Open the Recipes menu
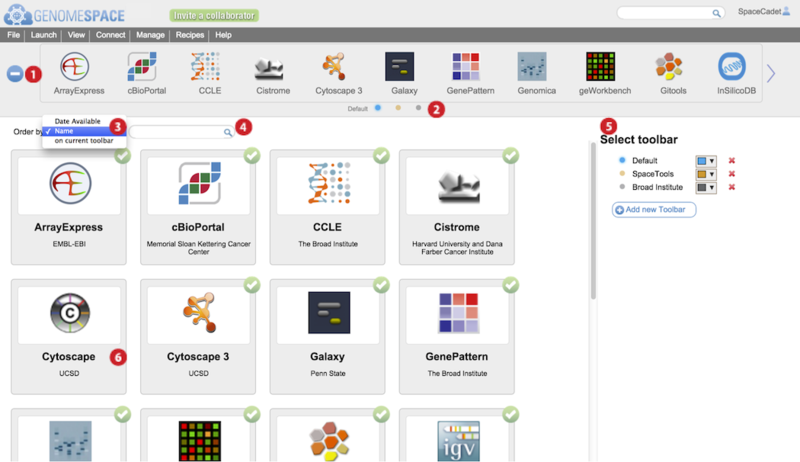 [x=190, y=35]
